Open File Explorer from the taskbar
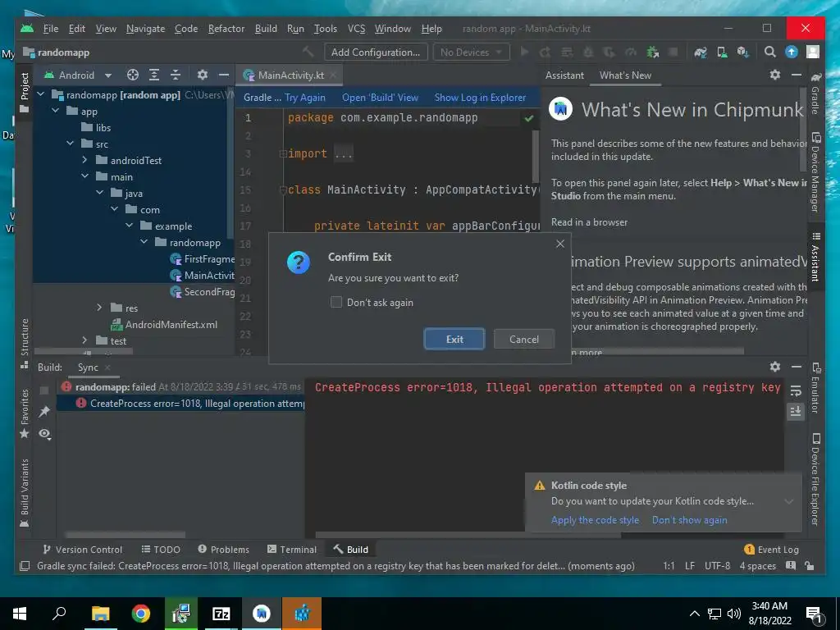This screenshot has width=840, height=630. tap(100, 614)
